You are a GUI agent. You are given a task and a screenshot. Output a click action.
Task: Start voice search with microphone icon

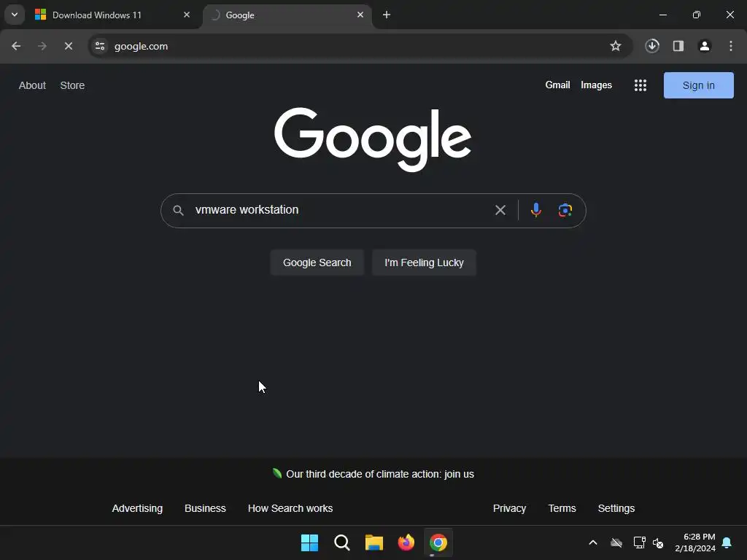[536, 210]
